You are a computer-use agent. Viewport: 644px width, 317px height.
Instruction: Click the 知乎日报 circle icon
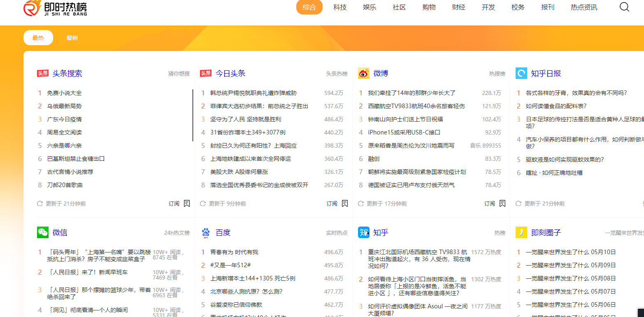(x=521, y=73)
